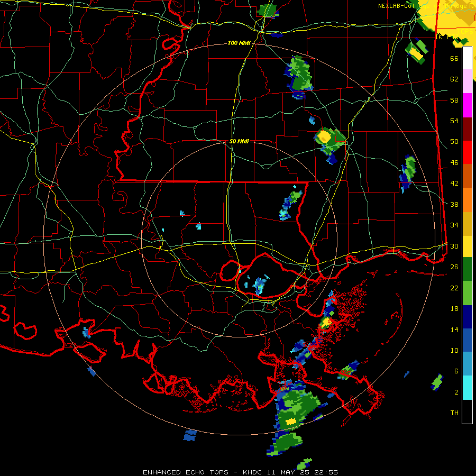The width and height of the screenshot is (476, 476).
Task: Select the cyan swatch near the legend bottom
Action: (x=467, y=388)
